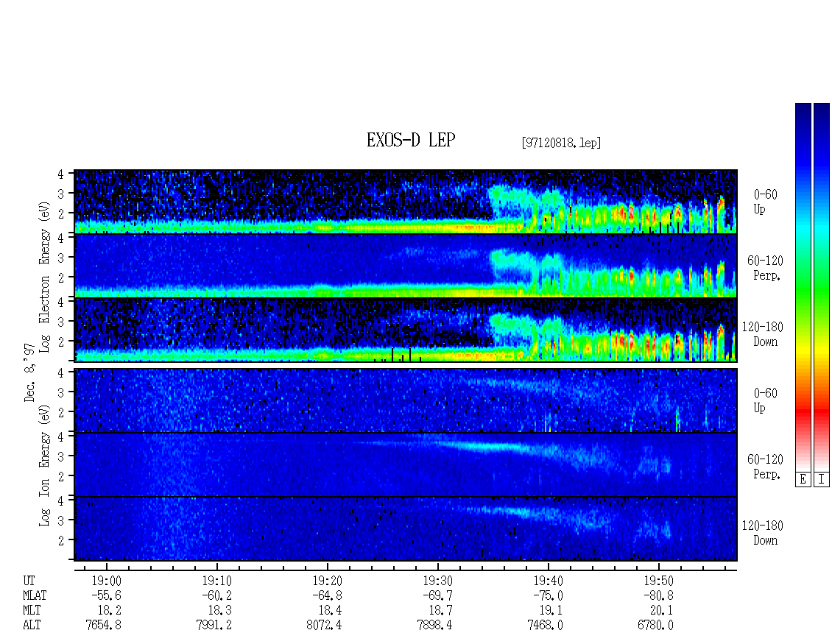Screen dimensions: 832x644
Task: Click the electron '120-180 Down' pitch angle label
Action: pos(763,334)
